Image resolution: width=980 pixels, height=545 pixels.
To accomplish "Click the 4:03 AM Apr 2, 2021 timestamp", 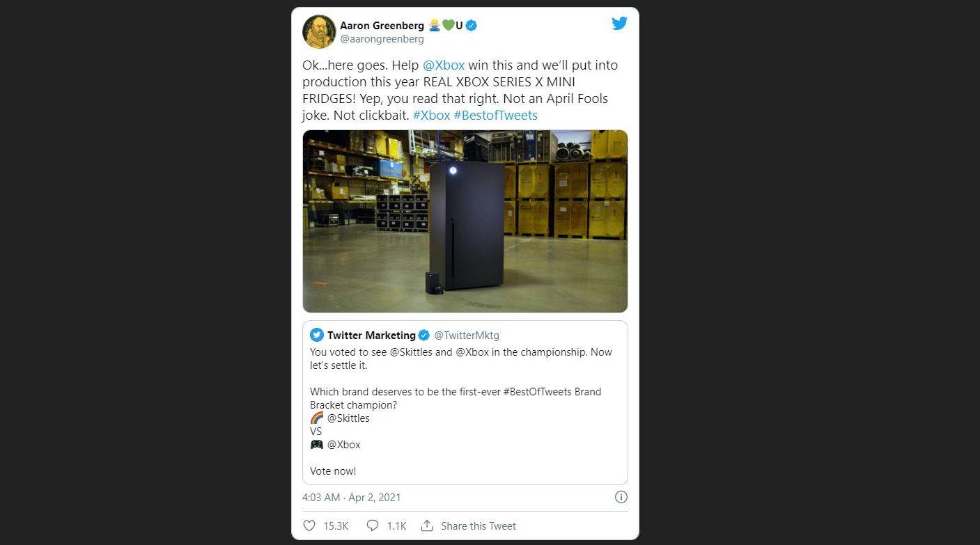I will (352, 497).
